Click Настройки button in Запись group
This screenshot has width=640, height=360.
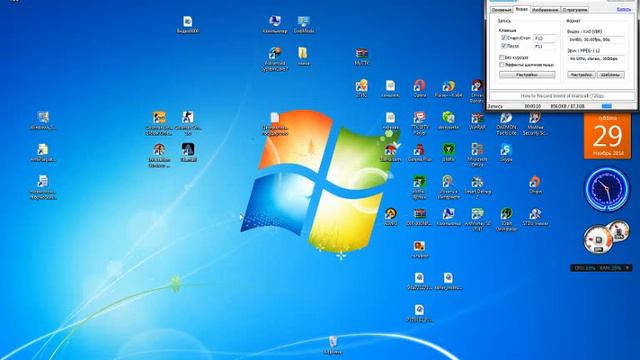527,75
